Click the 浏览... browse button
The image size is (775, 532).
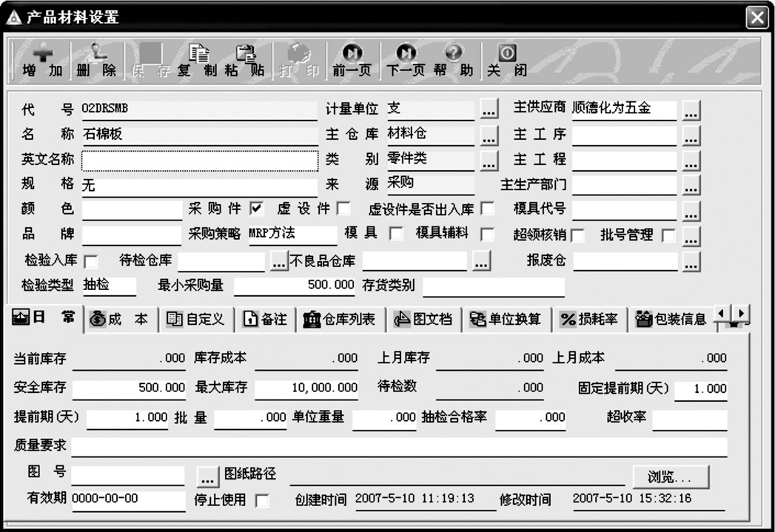(671, 477)
